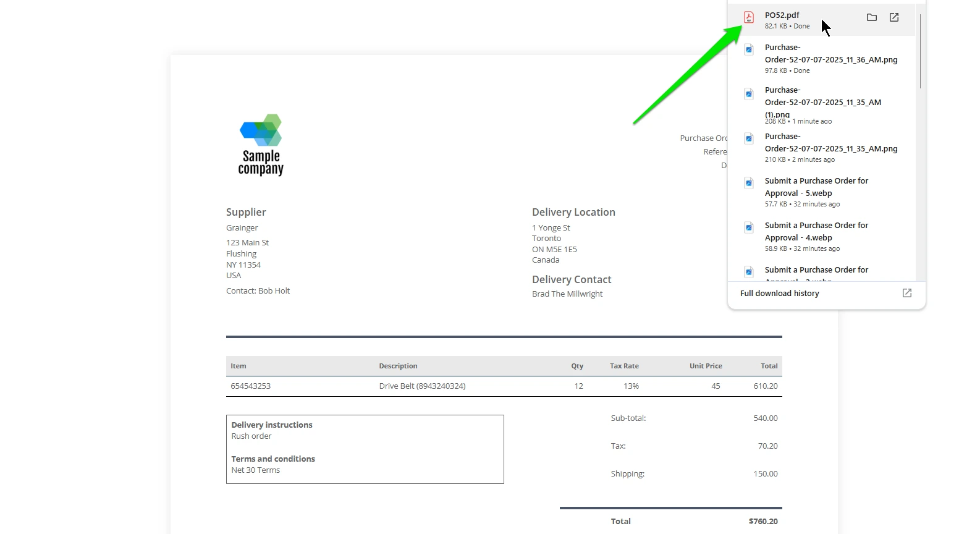Image resolution: width=980 pixels, height=534 pixels.
Task: Click the Total column header
Action: (769, 366)
